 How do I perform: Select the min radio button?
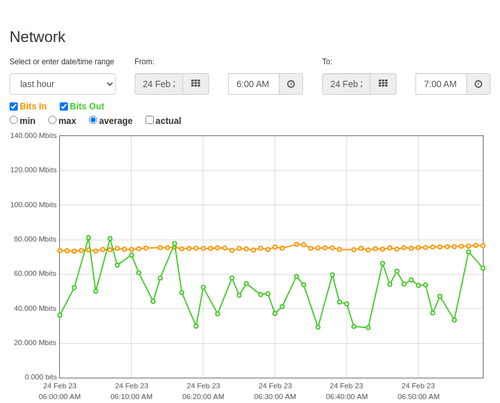click(x=14, y=120)
